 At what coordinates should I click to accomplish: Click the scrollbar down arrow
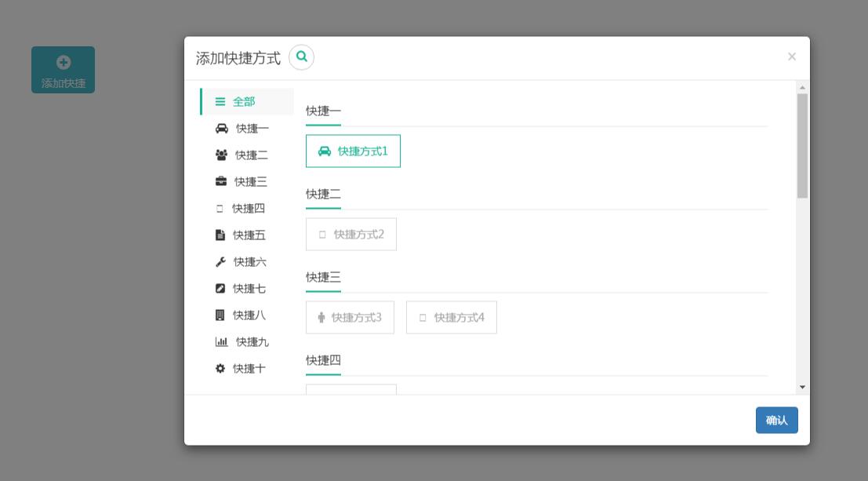point(802,385)
